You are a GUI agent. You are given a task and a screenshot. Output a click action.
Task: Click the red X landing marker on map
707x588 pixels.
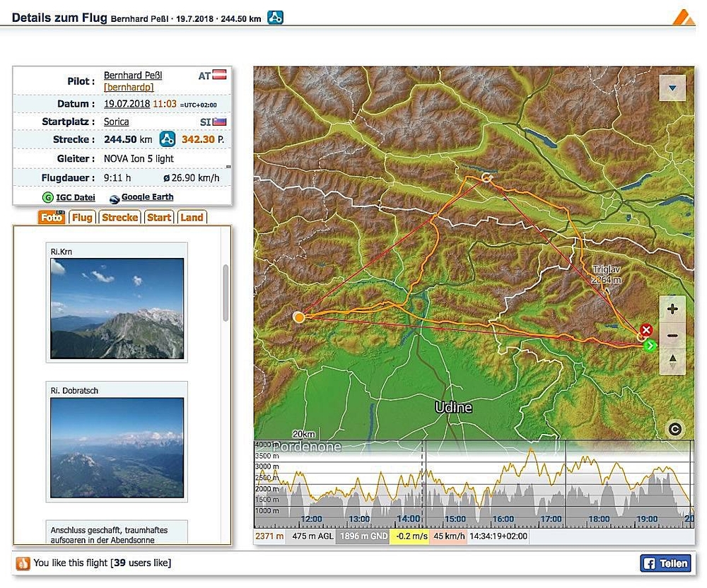pyautogui.click(x=646, y=330)
